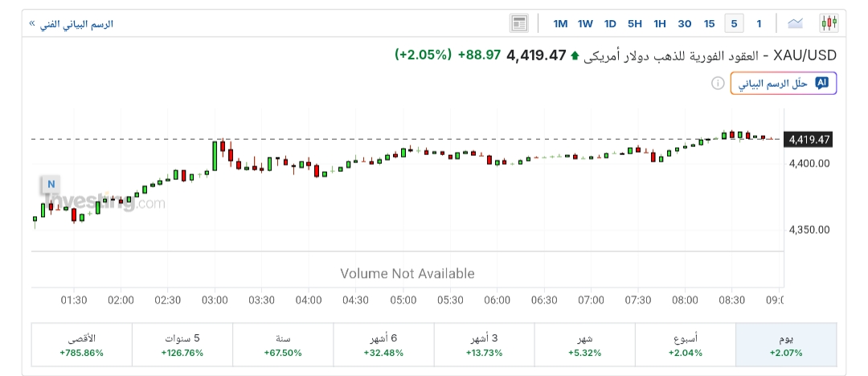Select the 1W timeframe
Image resolution: width=868 pixels, height=376 pixels.
click(585, 23)
